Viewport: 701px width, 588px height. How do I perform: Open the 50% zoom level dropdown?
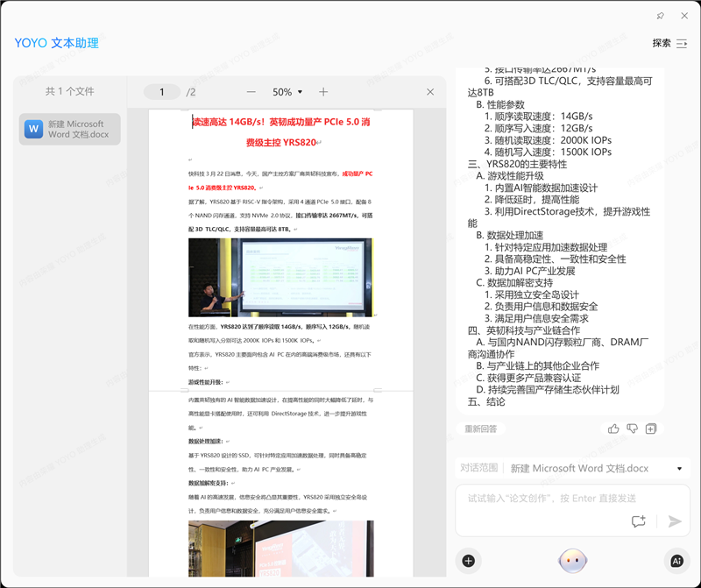[287, 92]
